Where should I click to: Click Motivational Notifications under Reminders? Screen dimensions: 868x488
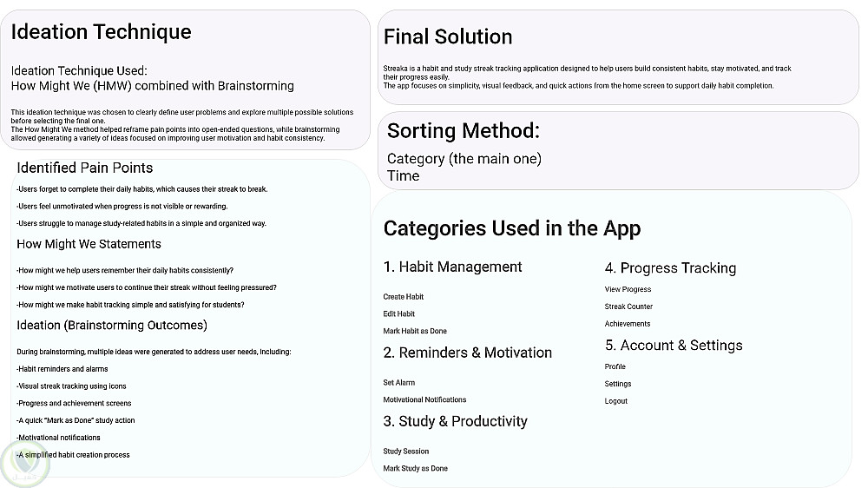tap(424, 400)
